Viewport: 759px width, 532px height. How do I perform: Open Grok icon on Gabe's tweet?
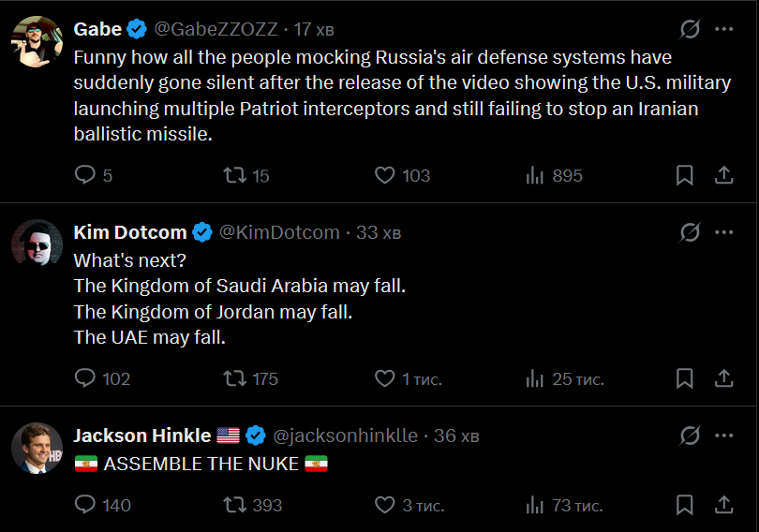point(690,29)
